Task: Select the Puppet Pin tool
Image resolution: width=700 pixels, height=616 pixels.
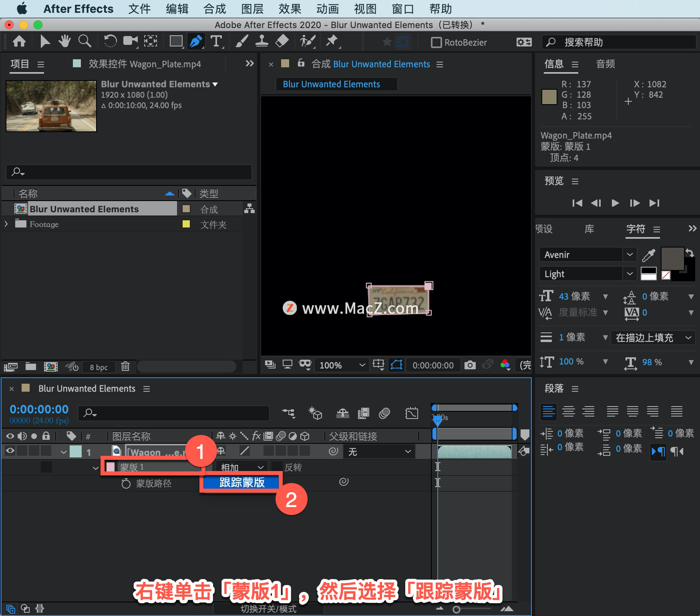Action: pos(332,41)
